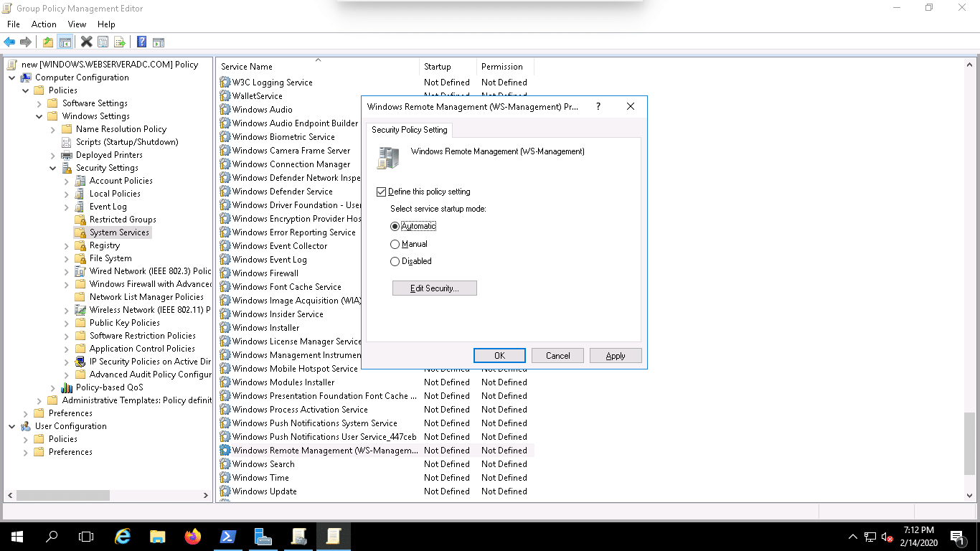Collapse the User Configuration node
Image resolution: width=980 pixels, height=551 pixels.
pos(12,426)
